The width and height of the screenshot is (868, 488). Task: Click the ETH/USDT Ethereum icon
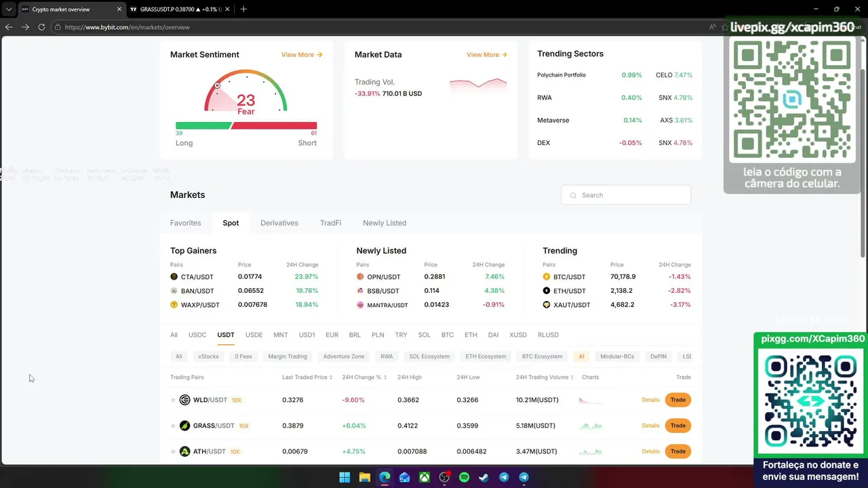point(547,291)
